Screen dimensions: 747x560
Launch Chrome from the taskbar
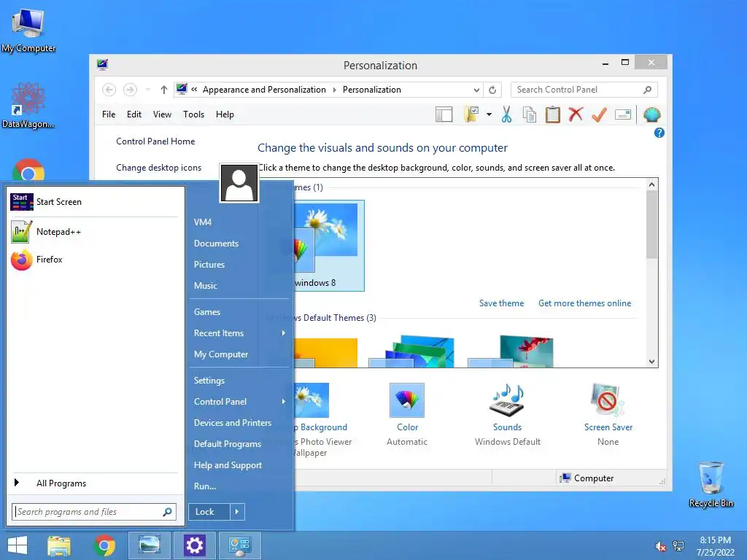[105, 545]
